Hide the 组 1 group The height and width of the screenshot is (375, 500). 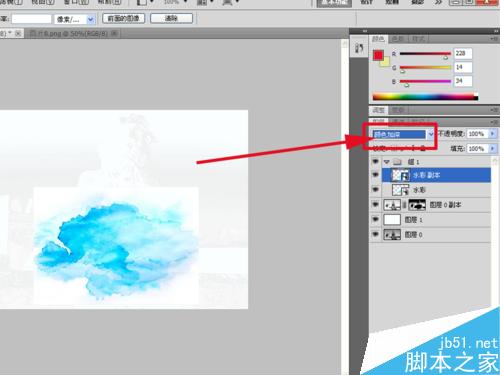point(375,162)
